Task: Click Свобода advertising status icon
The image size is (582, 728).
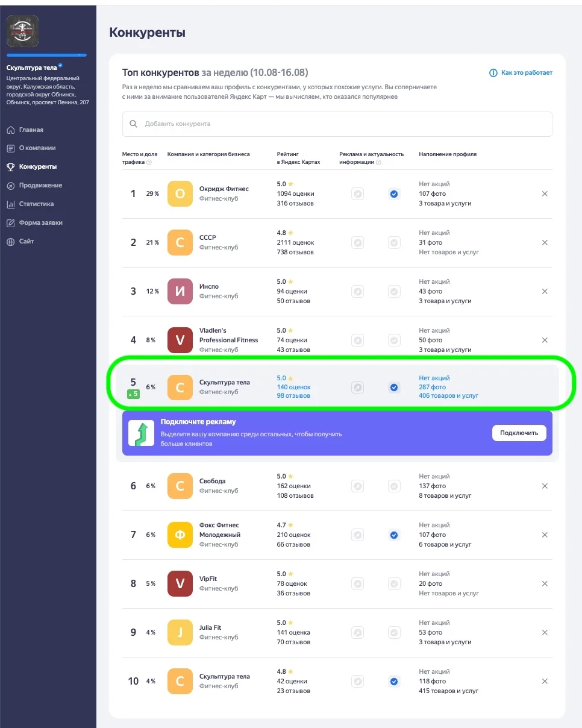Action: point(358,486)
